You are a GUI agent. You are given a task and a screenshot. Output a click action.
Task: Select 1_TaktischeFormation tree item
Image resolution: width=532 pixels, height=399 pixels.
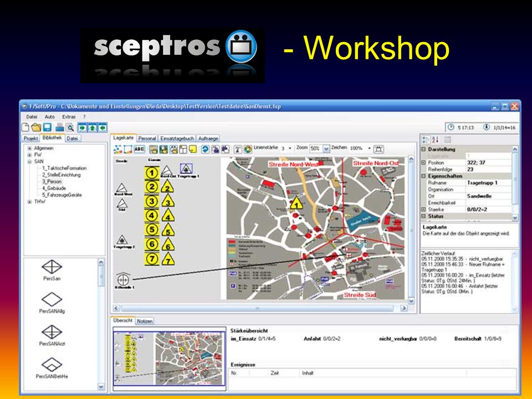(64, 168)
